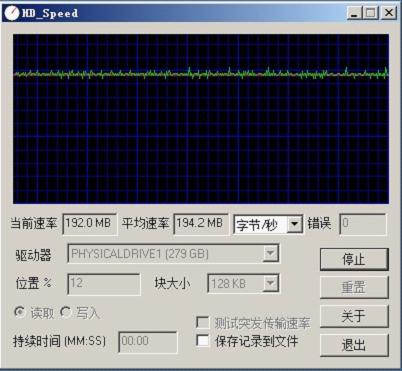Image resolution: width=402 pixels, height=371 pixels.
Task: Minimize the HD_Speed window
Action: click(354, 13)
